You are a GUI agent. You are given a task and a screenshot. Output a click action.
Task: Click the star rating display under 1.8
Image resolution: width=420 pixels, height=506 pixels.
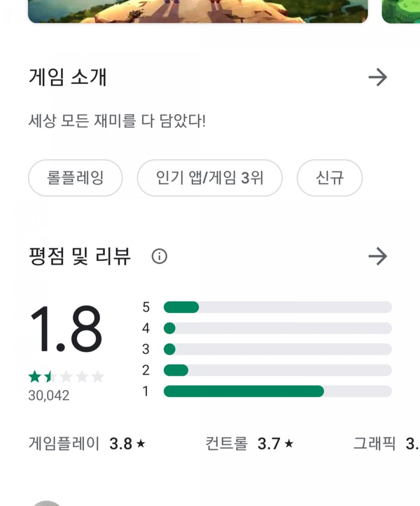coord(65,376)
